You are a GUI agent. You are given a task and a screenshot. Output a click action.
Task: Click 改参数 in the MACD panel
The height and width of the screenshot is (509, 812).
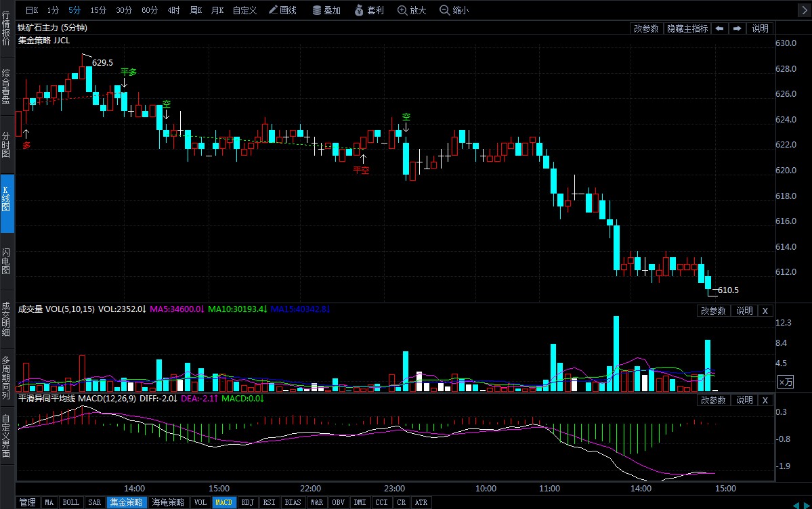[713, 400]
